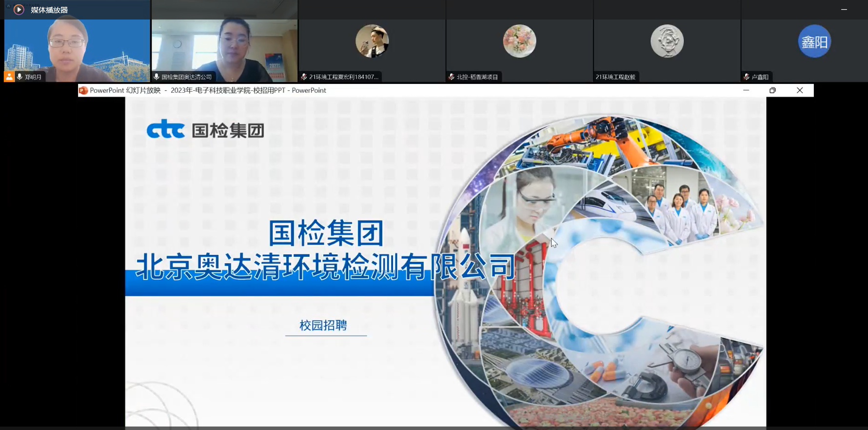Click the media player play icon

tap(19, 10)
